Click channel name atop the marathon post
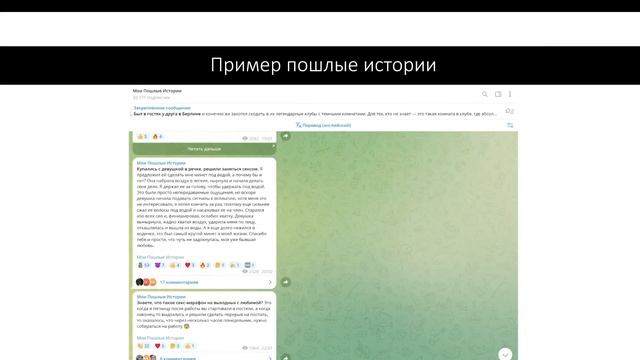 161,297
